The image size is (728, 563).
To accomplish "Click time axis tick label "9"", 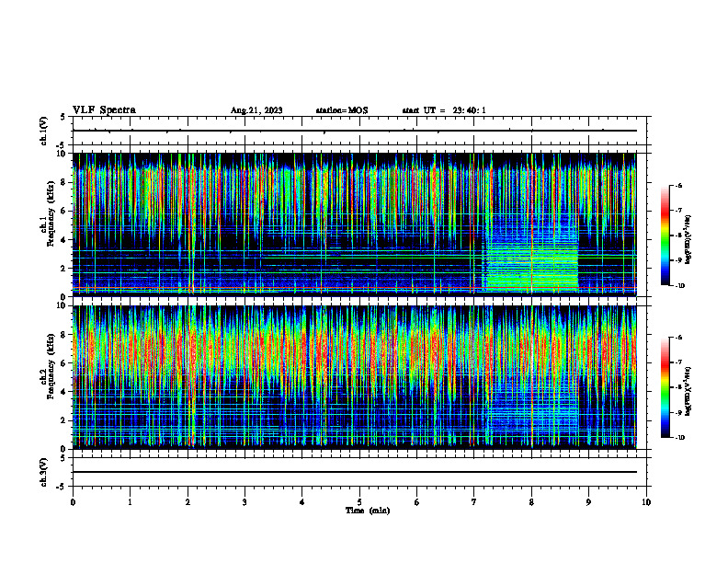I will [x=588, y=502].
